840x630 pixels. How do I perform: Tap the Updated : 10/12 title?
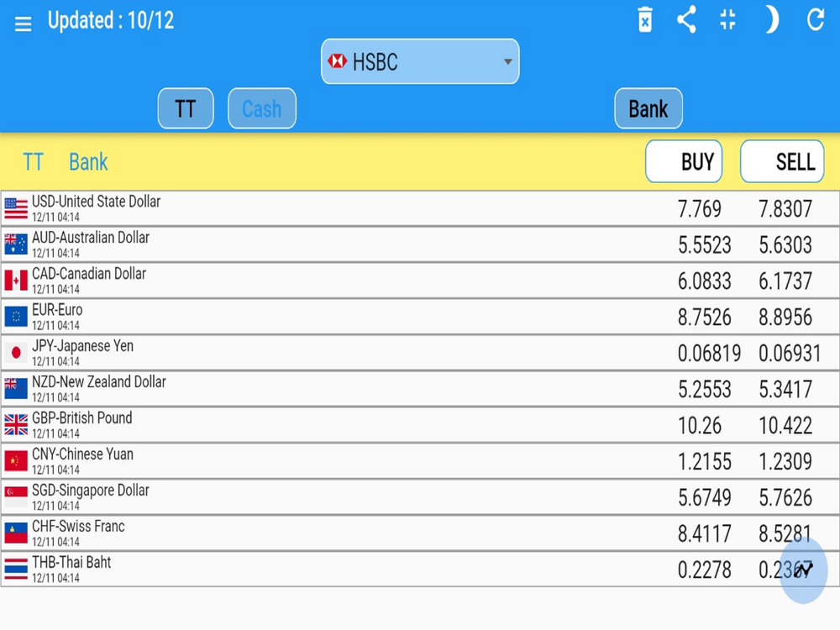pyautogui.click(x=111, y=20)
